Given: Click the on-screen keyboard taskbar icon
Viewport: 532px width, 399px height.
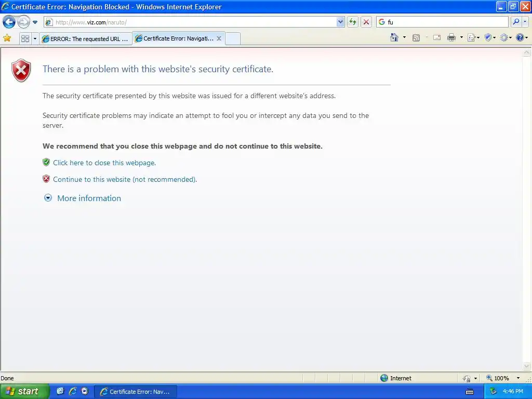Looking at the screenshot, I should point(470,392).
